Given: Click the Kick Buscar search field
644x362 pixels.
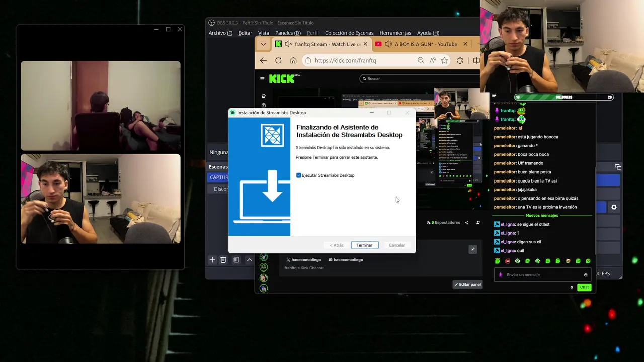Looking at the screenshot, I should [420, 79].
